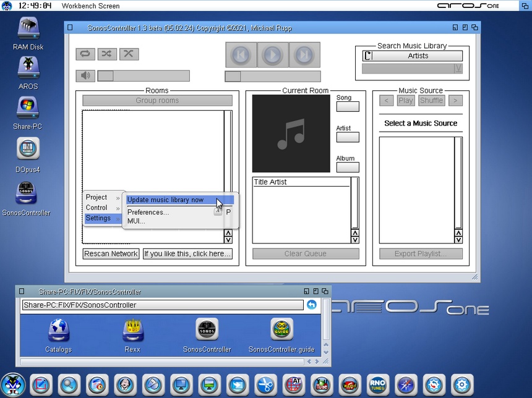
Task: Open Preferences... from Settings submenu
Action: (x=180, y=212)
